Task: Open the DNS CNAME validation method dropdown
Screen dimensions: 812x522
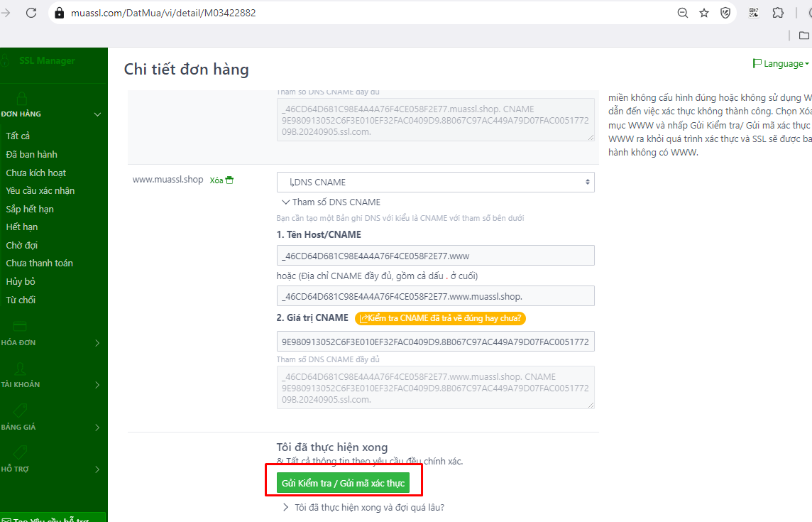Action: [435, 182]
